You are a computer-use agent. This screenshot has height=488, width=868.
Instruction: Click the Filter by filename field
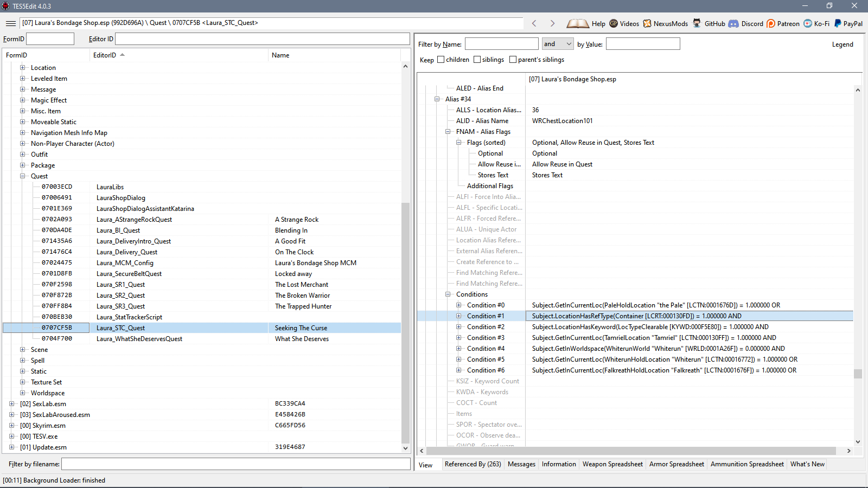tap(236, 464)
